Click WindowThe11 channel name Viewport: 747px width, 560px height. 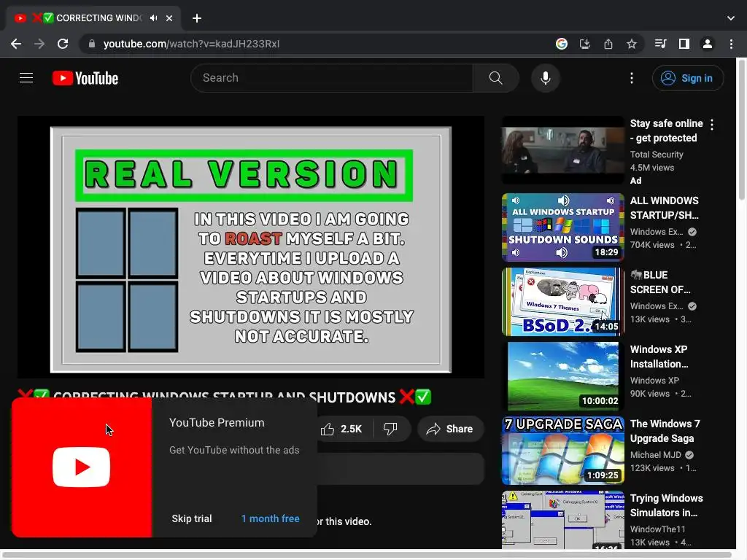click(x=658, y=529)
